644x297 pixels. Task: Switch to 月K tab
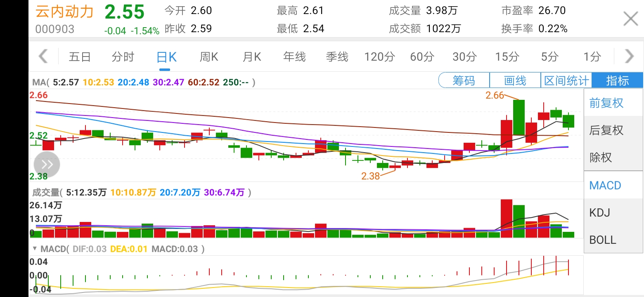pos(252,57)
